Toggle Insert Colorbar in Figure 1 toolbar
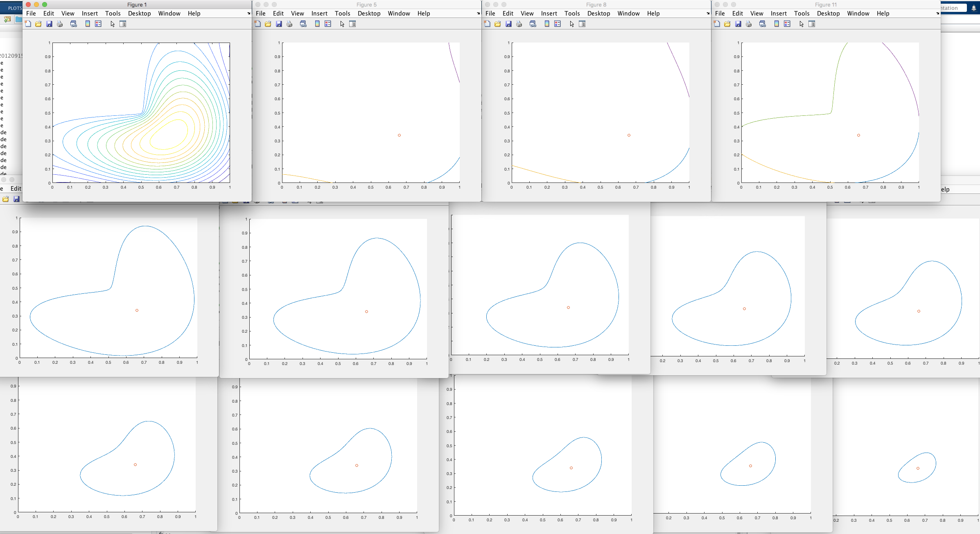The image size is (980, 534). point(88,24)
